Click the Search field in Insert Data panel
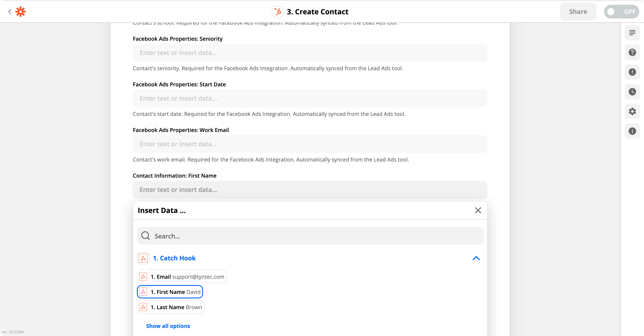Screen dimensions: 644x336 click(x=310, y=236)
